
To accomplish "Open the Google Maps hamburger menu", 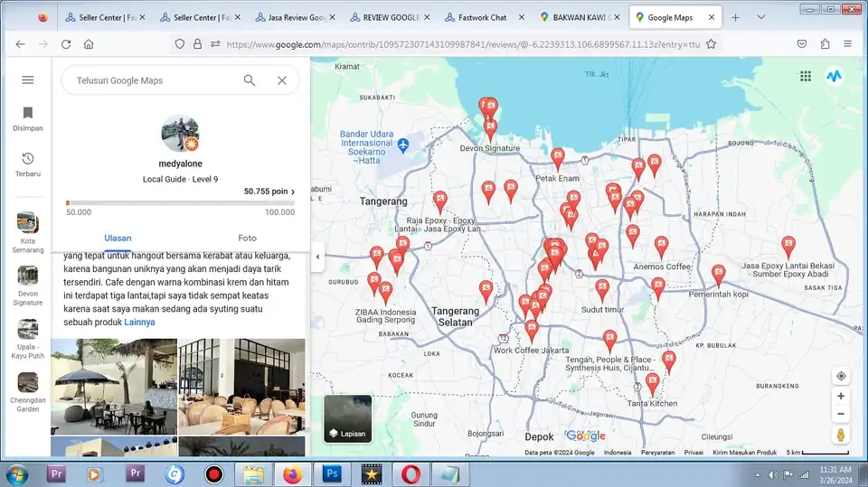I will [28, 80].
